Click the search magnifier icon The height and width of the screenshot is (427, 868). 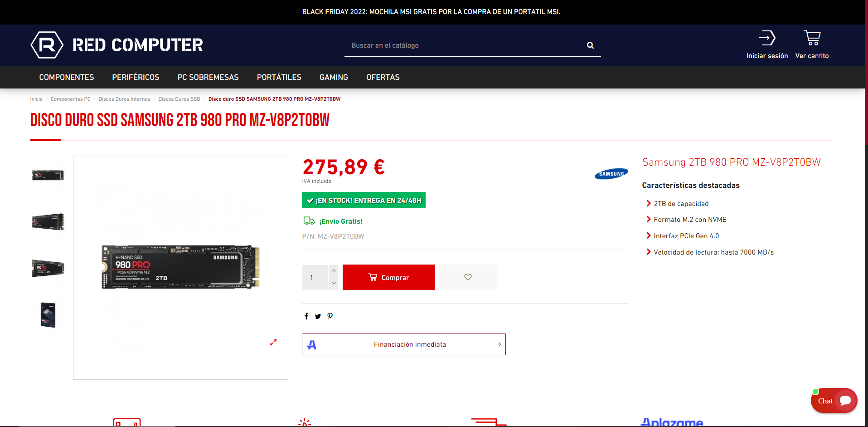click(590, 45)
